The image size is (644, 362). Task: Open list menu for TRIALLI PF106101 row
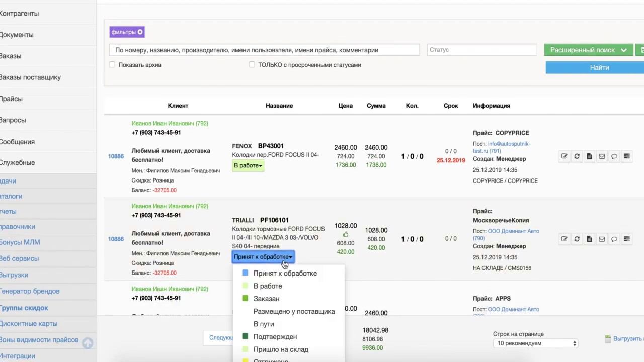[x=626, y=239]
